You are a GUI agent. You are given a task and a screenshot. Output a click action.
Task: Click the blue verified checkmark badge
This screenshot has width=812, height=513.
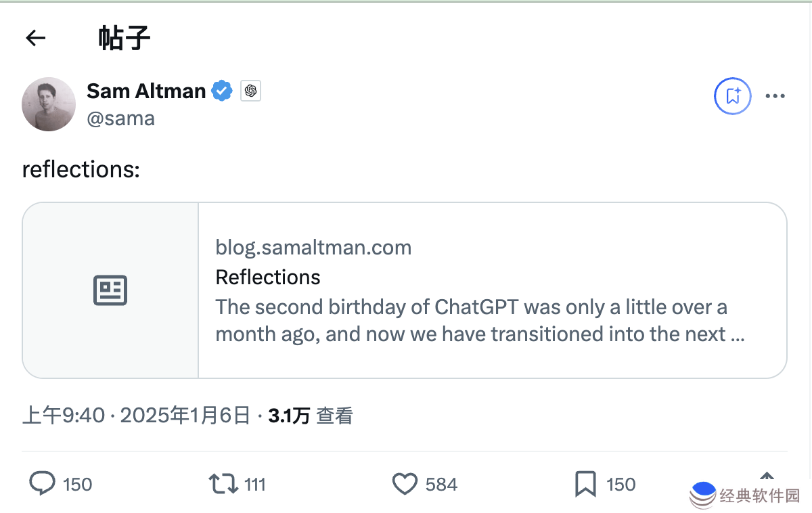click(x=222, y=91)
